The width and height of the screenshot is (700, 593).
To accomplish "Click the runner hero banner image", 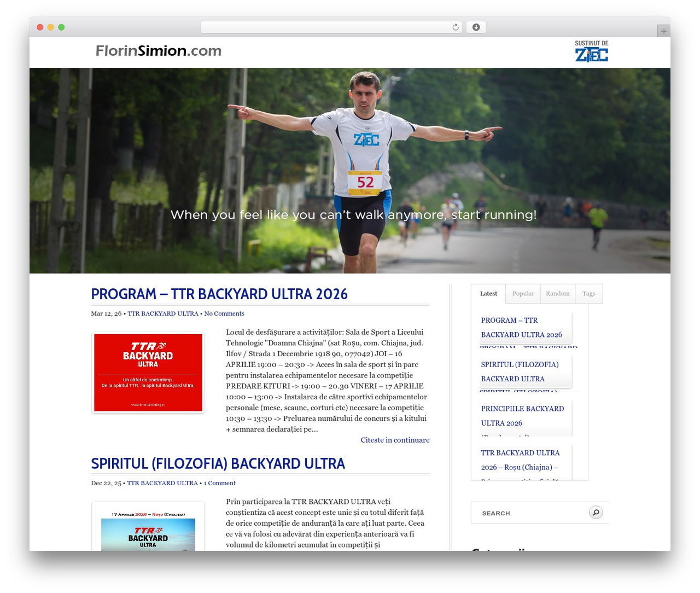I will click(350, 171).
